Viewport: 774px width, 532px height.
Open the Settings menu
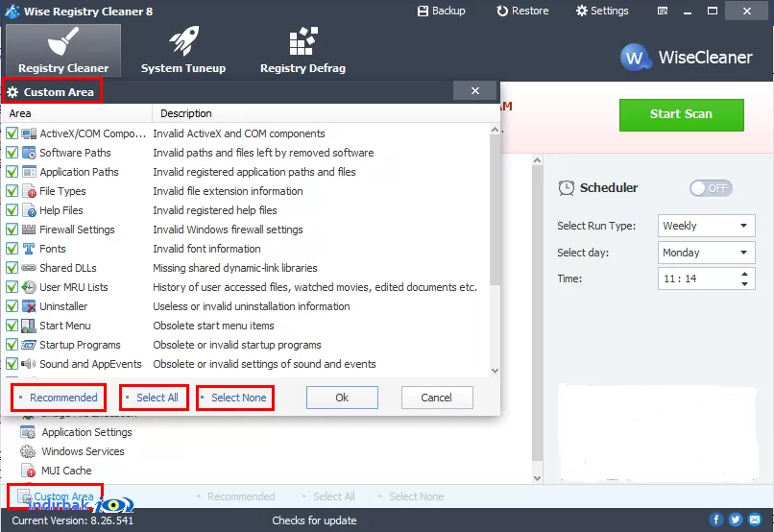coord(602,11)
